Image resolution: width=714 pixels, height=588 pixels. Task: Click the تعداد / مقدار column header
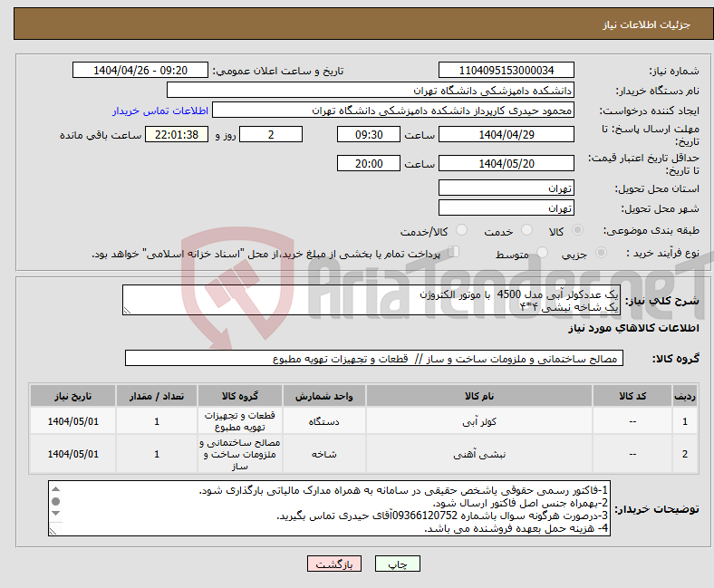point(157,396)
